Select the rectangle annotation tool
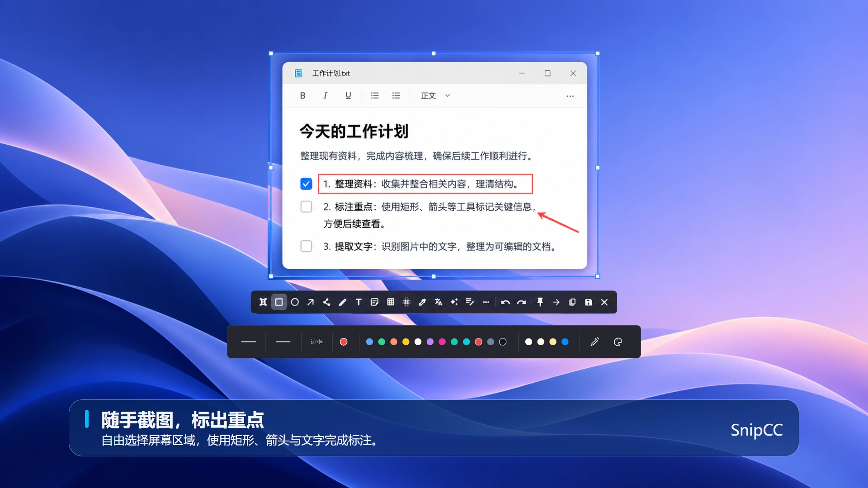 (279, 302)
